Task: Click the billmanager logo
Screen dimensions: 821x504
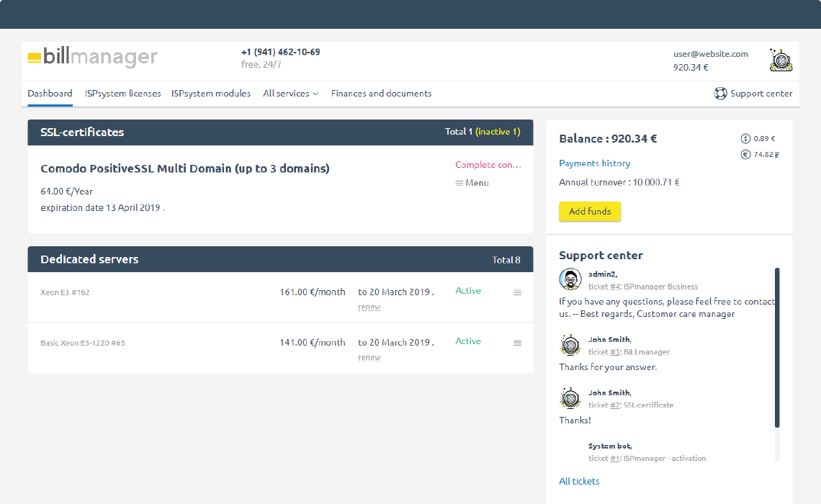Action: 93,57
